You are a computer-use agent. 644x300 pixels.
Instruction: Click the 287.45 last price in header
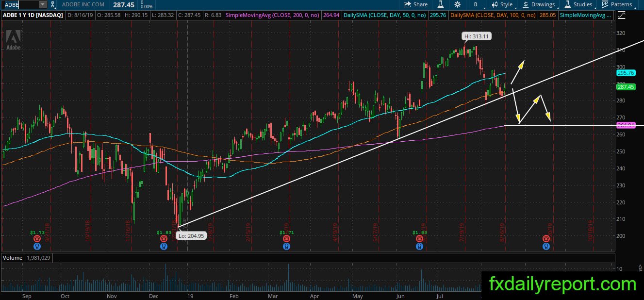[x=124, y=4]
